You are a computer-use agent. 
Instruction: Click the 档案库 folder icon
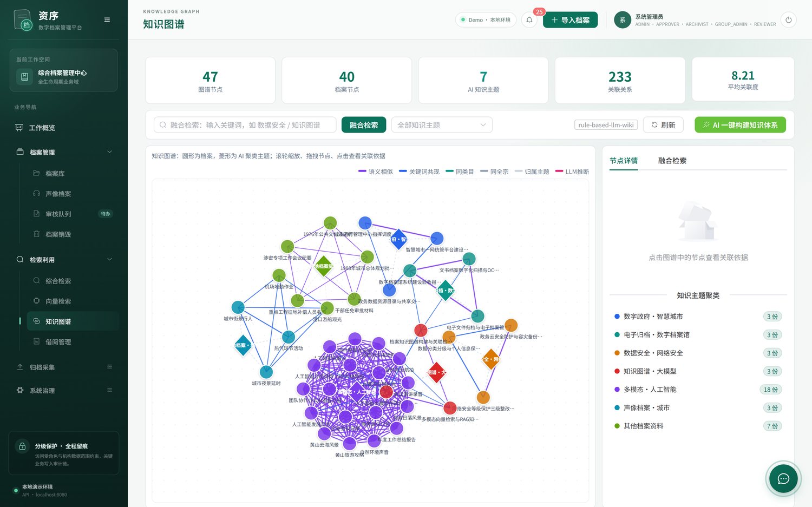[36, 173]
